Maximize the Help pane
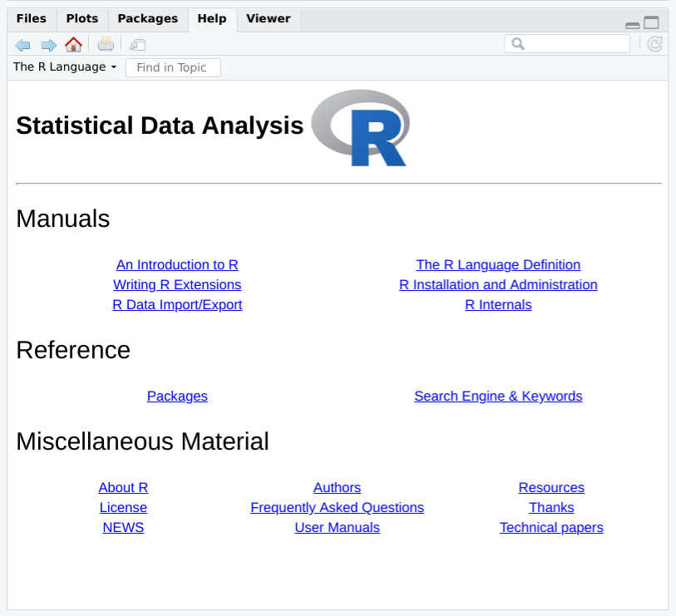676x616 pixels. pyautogui.click(x=651, y=23)
